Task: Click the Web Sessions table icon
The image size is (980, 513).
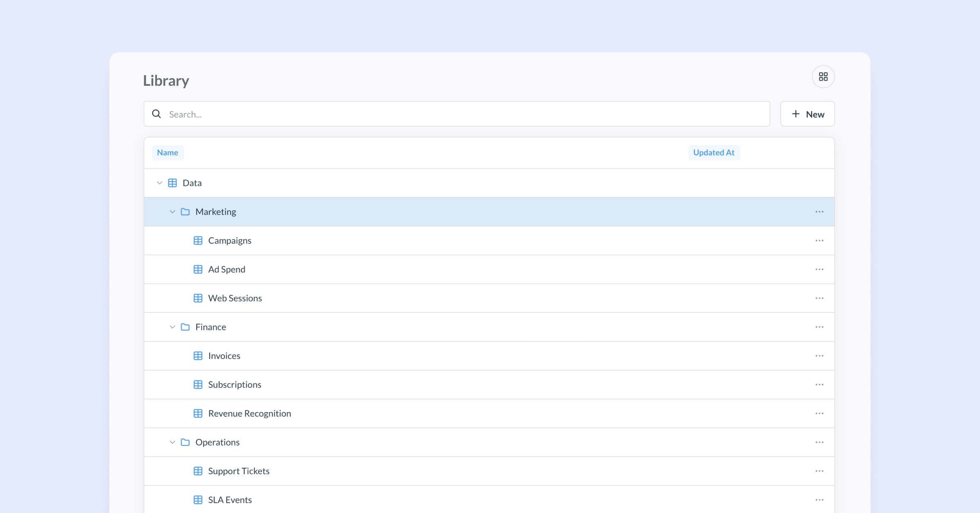Action: click(x=198, y=298)
